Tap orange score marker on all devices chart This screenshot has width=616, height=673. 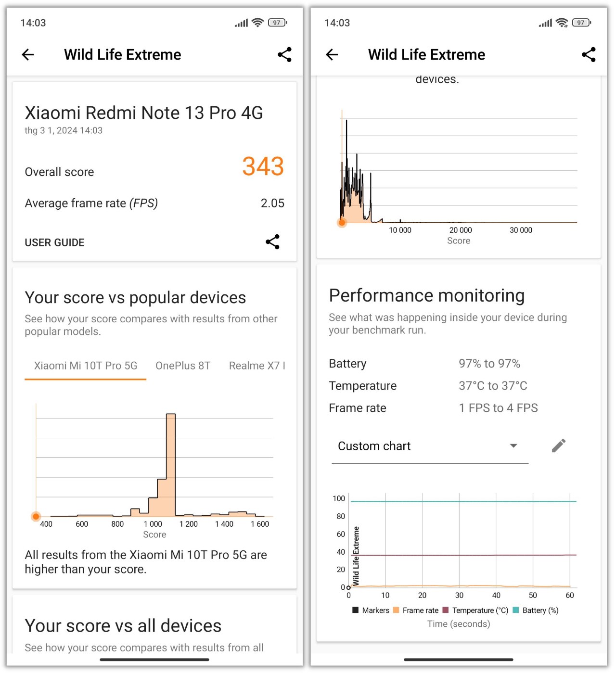[x=342, y=222]
